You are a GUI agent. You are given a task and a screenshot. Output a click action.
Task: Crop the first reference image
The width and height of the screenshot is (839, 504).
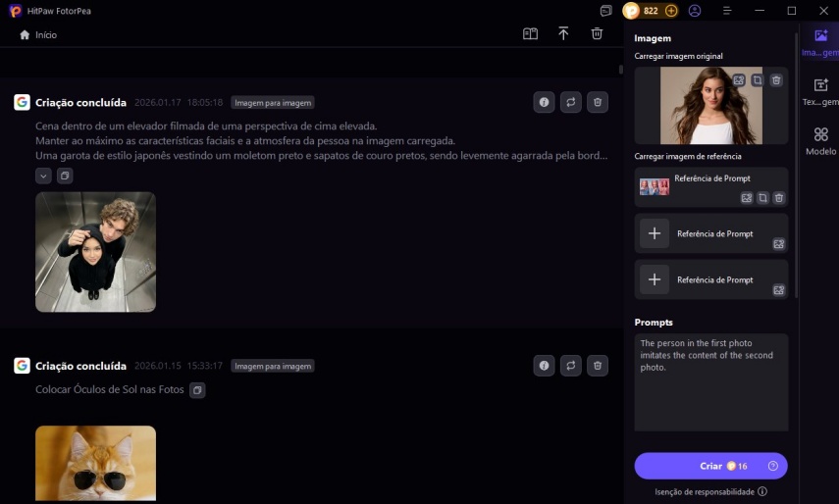click(x=763, y=198)
